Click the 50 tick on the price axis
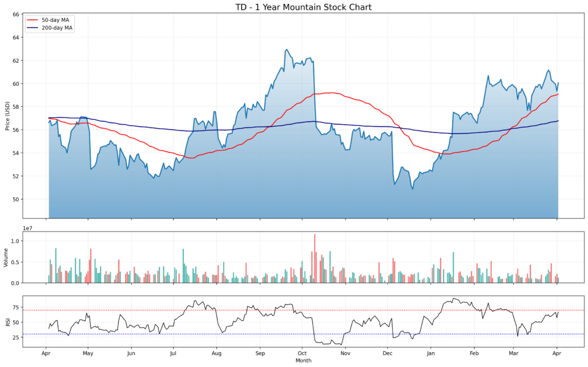The image size is (588, 367). [16, 199]
